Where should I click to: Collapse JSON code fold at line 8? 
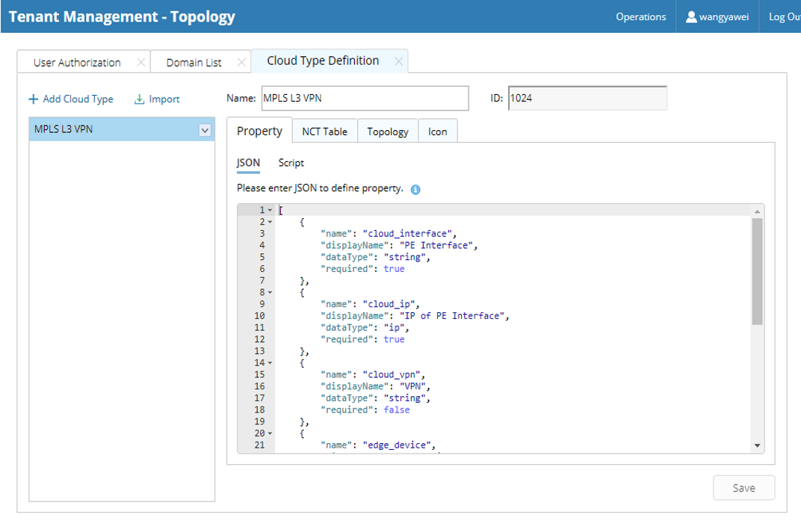click(270, 293)
